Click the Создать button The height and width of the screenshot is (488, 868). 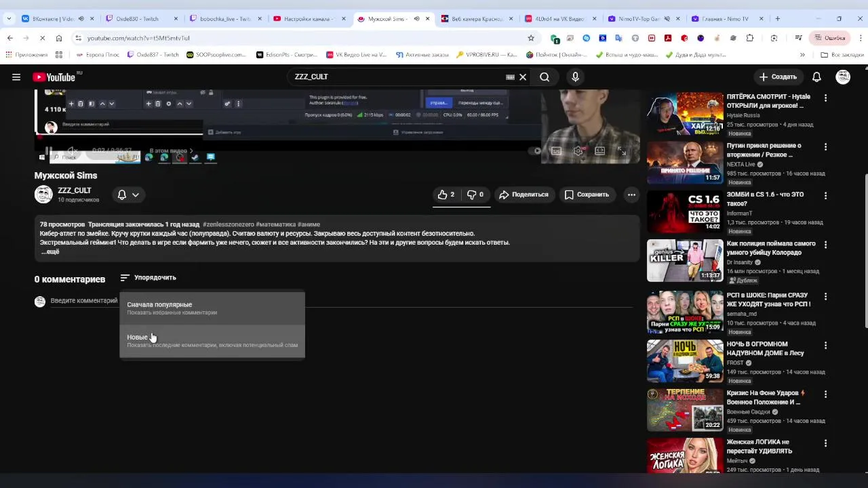tap(778, 77)
